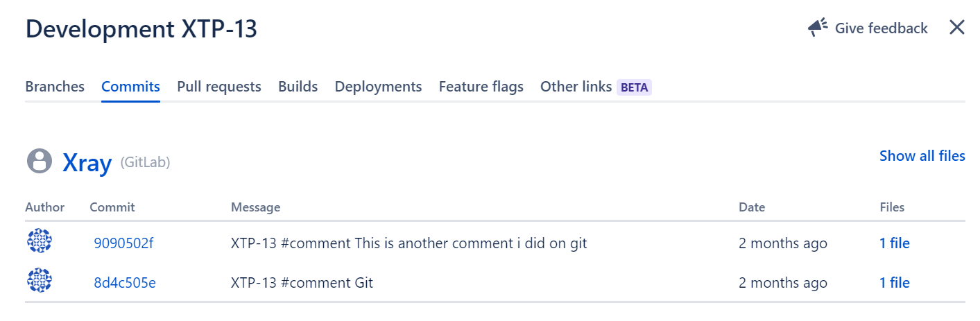The image size is (980, 321).
Task: Select the Commits tab
Action: tap(130, 87)
